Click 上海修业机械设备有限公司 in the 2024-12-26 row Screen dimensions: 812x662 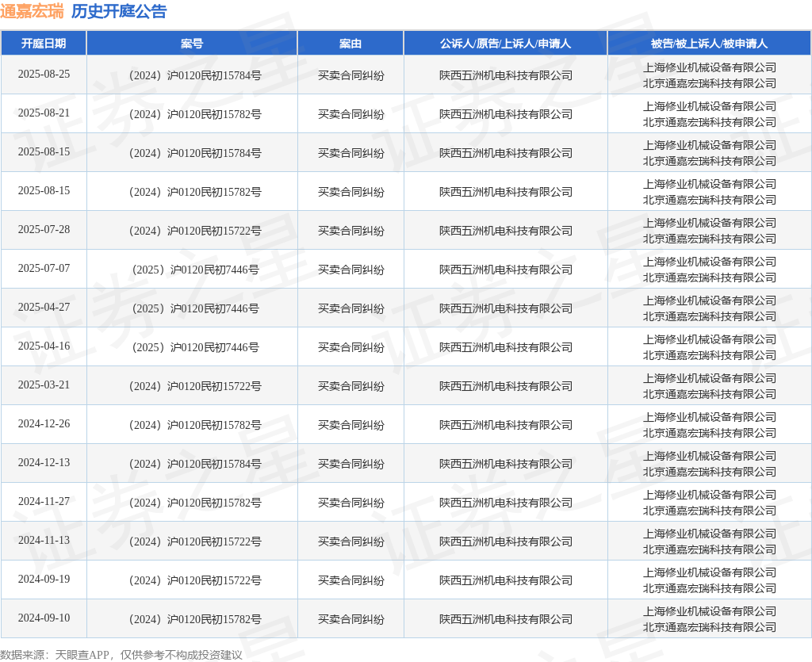click(710, 417)
